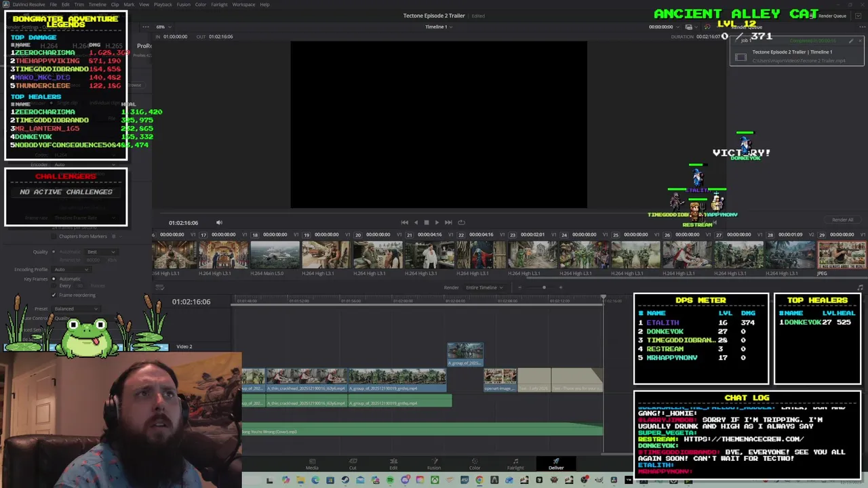Open the Media page icon
868x488 pixels.
click(x=312, y=461)
